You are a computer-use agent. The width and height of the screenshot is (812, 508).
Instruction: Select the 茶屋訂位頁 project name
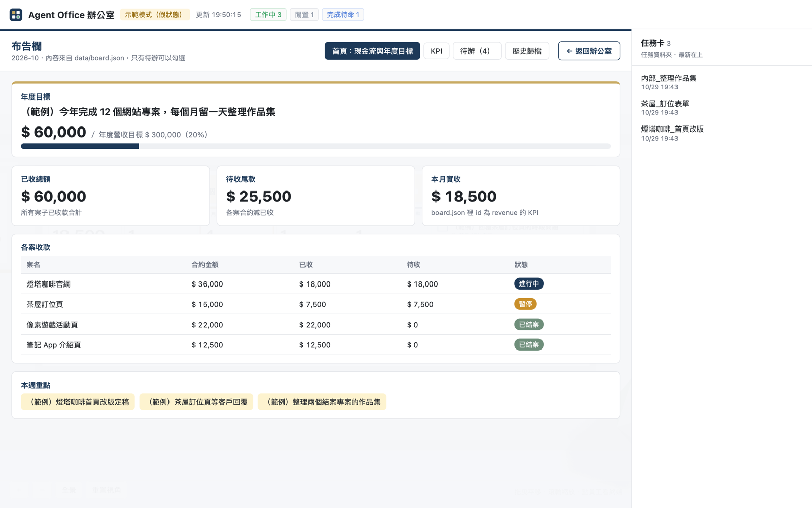coord(45,304)
